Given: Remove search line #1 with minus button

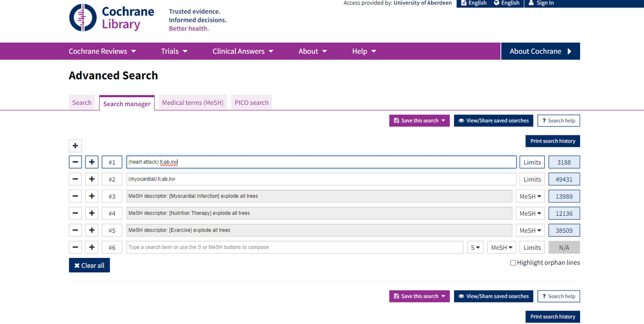Looking at the screenshot, I should point(76,162).
